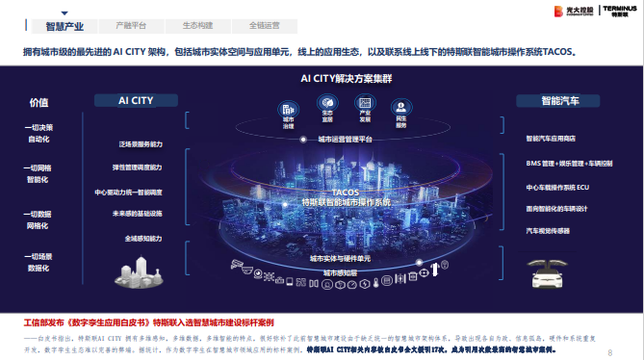Click the 产业发展 grid icon

click(365, 102)
